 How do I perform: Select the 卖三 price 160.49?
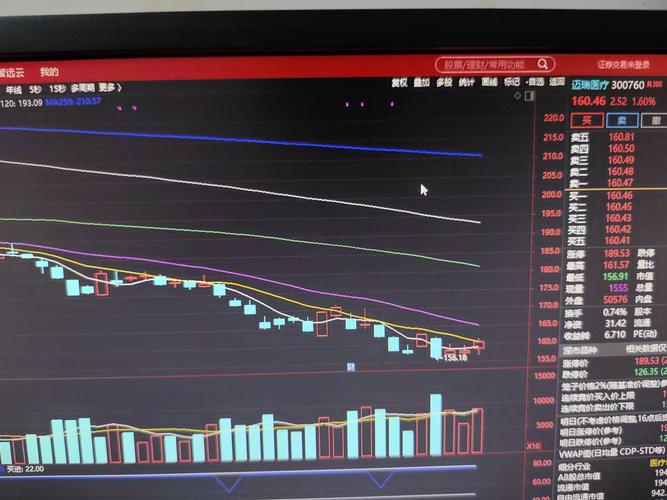pyautogui.click(x=621, y=160)
